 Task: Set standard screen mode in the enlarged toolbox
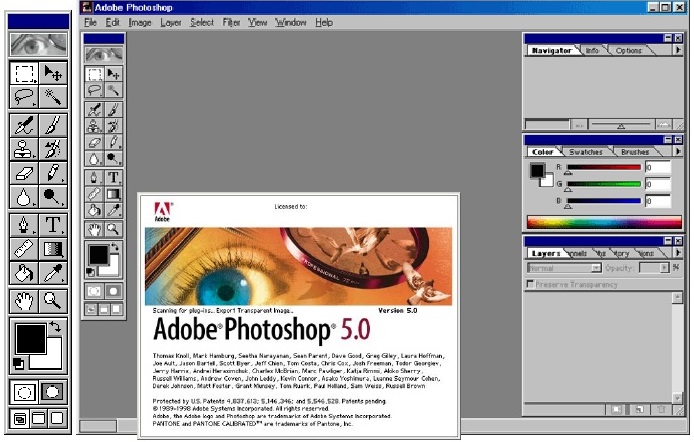click(x=20, y=418)
